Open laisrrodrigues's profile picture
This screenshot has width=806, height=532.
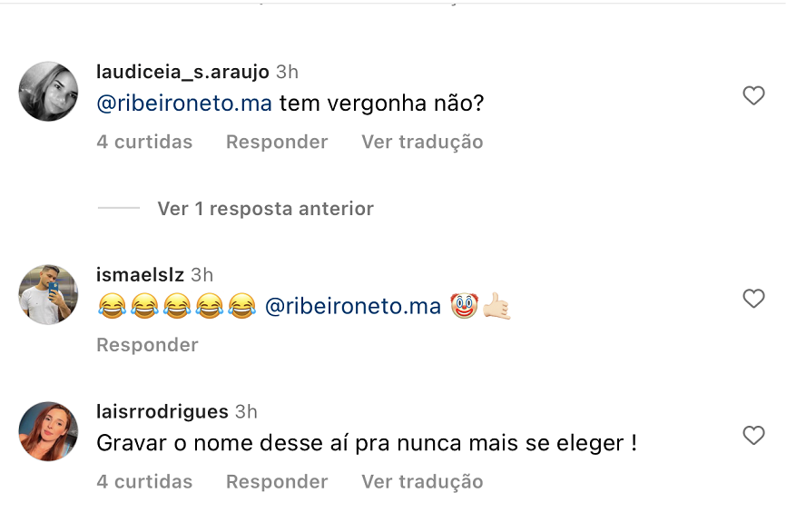48,431
